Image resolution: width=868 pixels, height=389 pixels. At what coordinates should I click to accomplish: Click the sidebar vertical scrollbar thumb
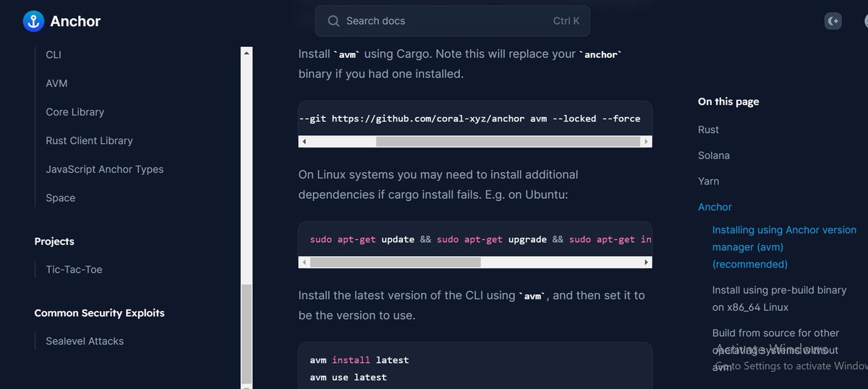click(247, 333)
